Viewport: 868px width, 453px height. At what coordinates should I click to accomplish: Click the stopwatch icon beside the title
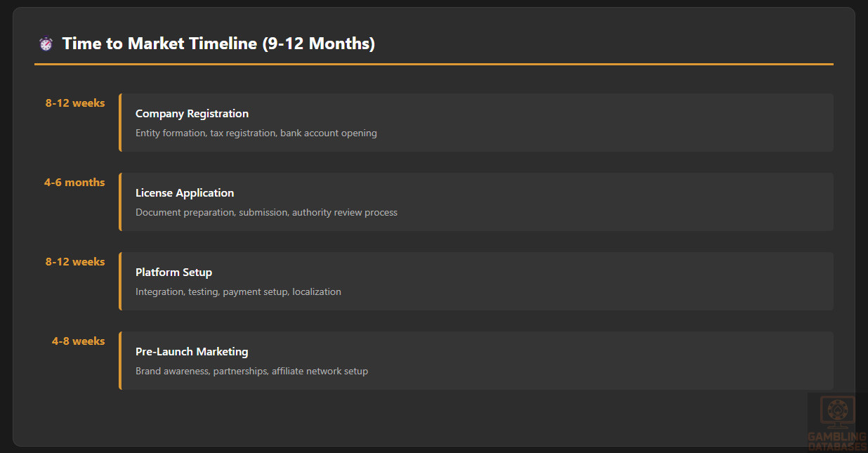coord(46,44)
